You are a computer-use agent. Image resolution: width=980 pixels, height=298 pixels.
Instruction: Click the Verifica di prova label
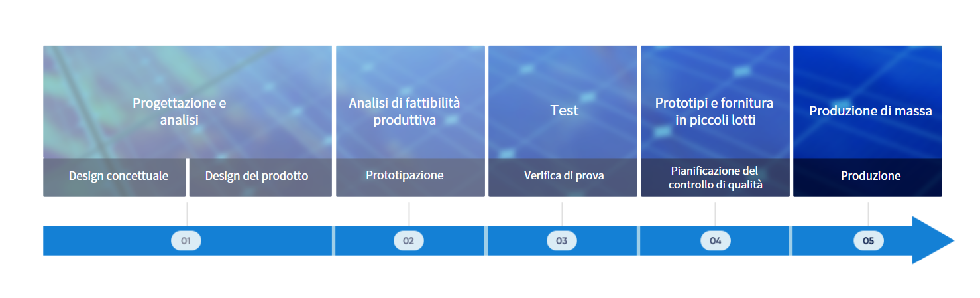[564, 177]
